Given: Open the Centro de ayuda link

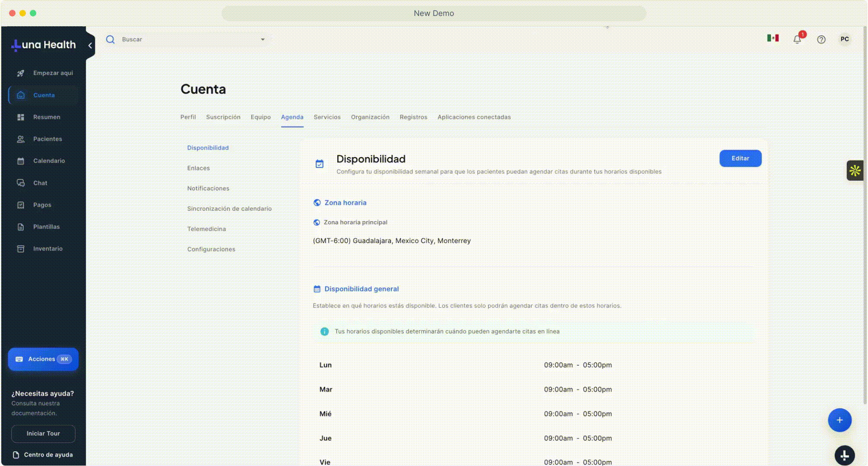Looking at the screenshot, I should 48,455.
